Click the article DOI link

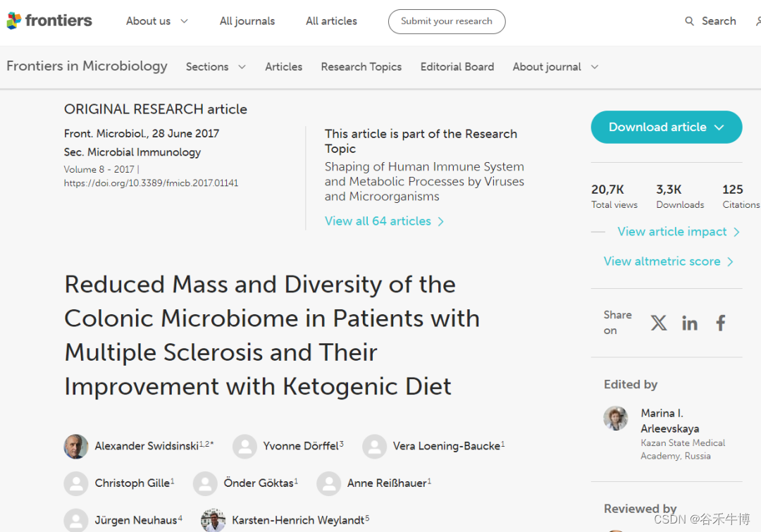coord(151,183)
